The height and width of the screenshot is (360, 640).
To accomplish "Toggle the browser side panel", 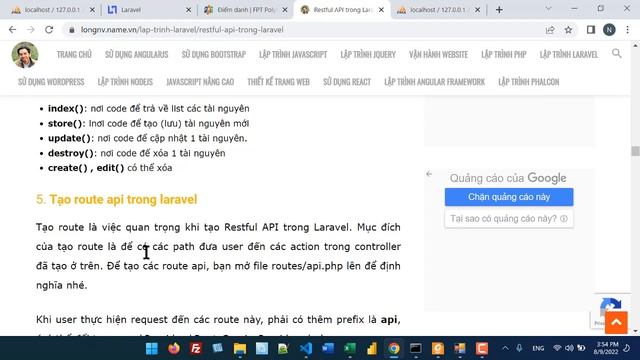I will 591,30.
